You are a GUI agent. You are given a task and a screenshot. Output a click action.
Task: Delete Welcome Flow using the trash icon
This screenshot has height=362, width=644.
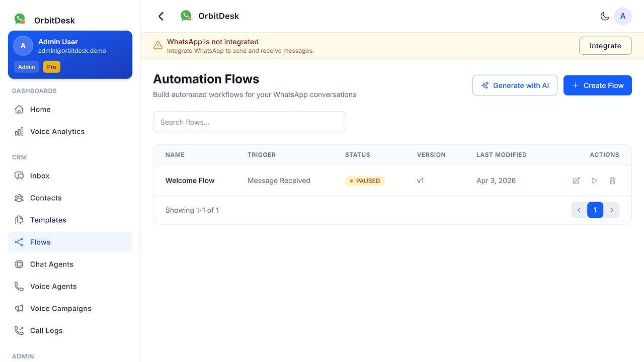coord(612,180)
